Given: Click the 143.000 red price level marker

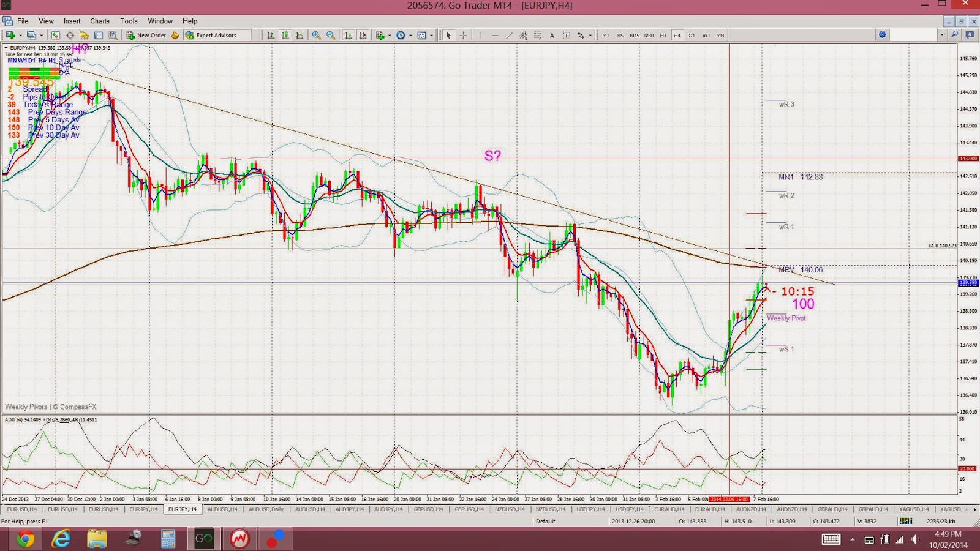Looking at the screenshot, I should (x=967, y=159).
